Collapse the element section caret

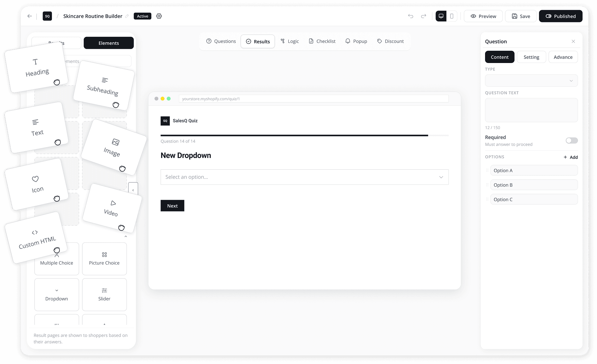[x=126, y=236]
